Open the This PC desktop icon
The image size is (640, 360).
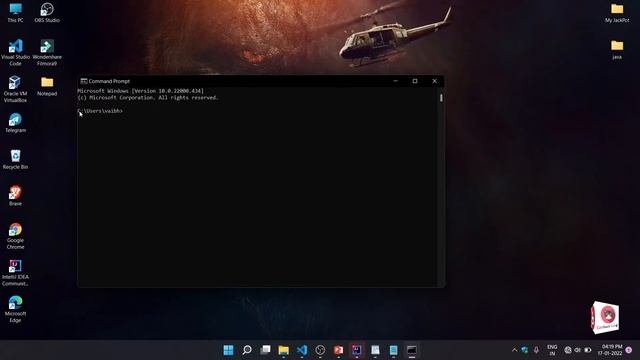click(16, 13)
